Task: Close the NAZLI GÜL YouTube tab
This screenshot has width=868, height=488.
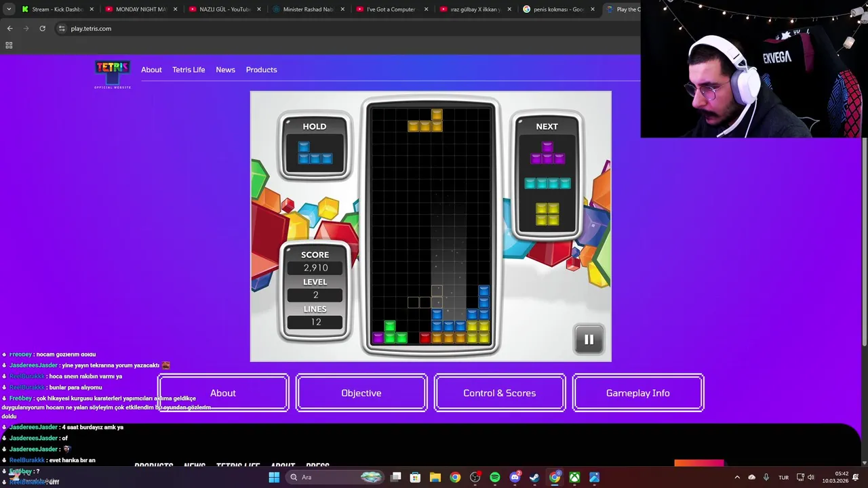Action: [x=258, y=9]
